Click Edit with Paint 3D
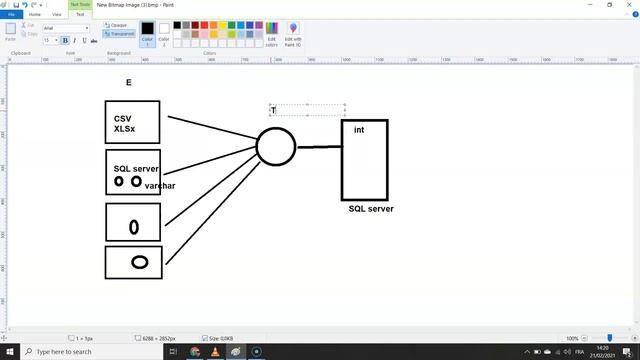The width and height of the screenshot is (640, 360). tap(293, 34)
